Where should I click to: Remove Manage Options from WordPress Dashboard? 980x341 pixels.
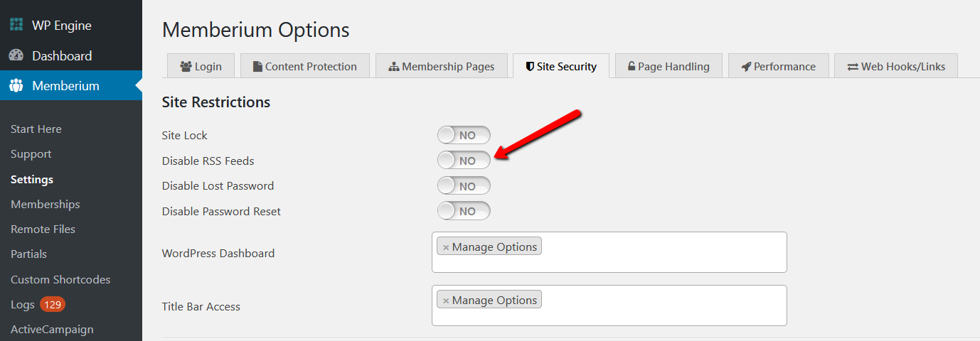point(446,247)
